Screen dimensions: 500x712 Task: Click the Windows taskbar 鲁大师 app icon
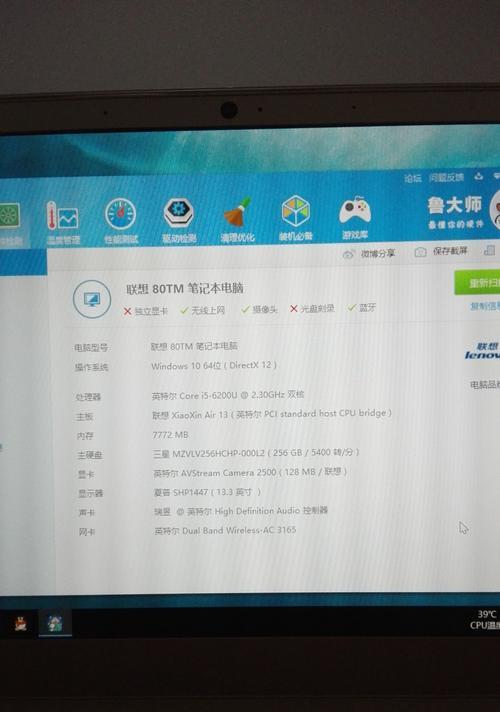coord(55,623)
